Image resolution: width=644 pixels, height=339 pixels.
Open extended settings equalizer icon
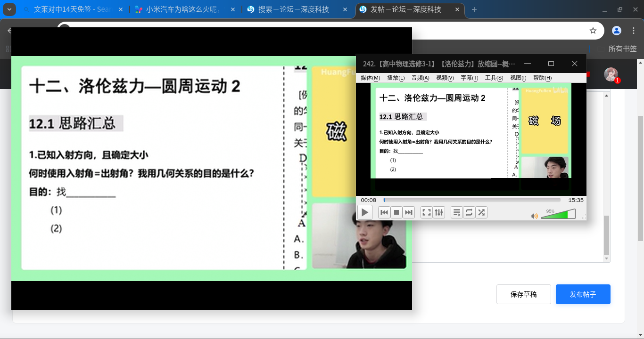point(439,212)
